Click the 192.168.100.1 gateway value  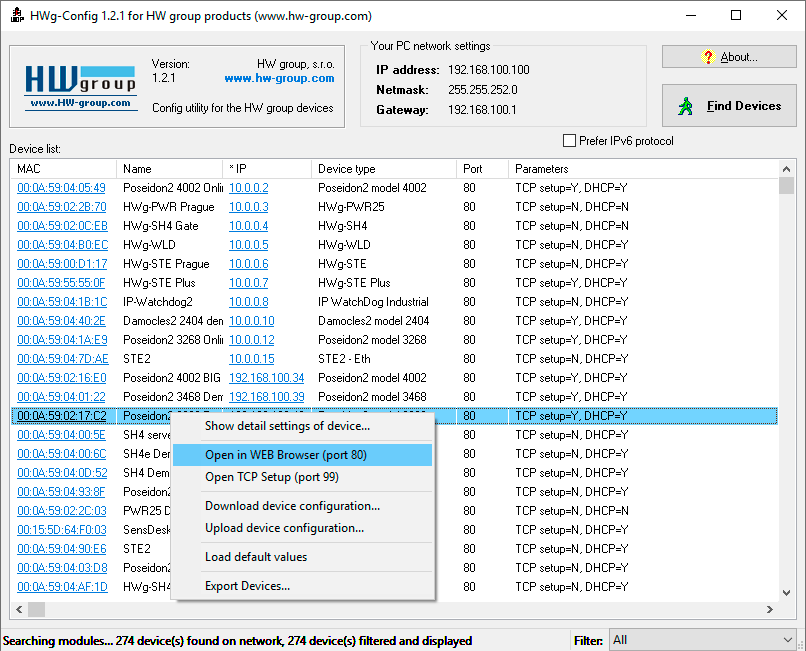[482, 110]
